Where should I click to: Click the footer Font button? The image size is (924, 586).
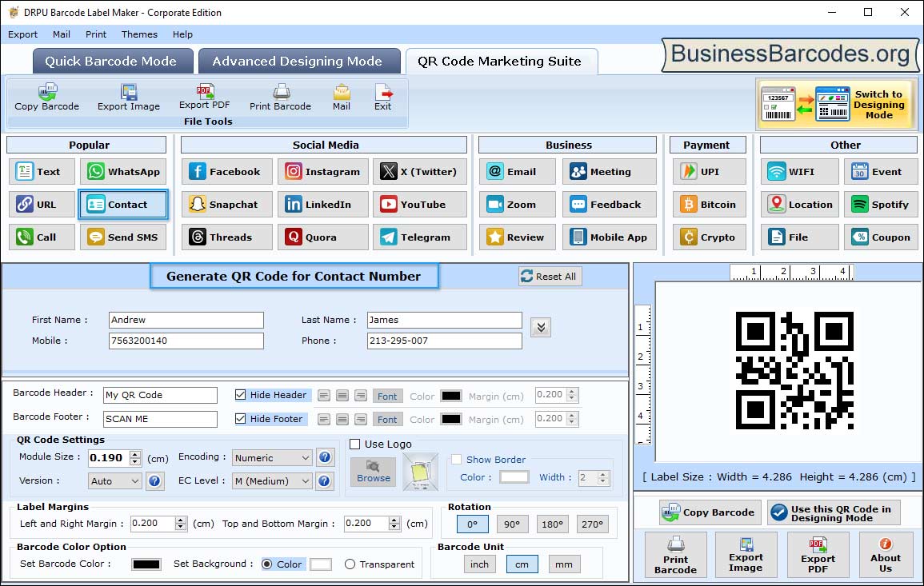pos(387,420)
